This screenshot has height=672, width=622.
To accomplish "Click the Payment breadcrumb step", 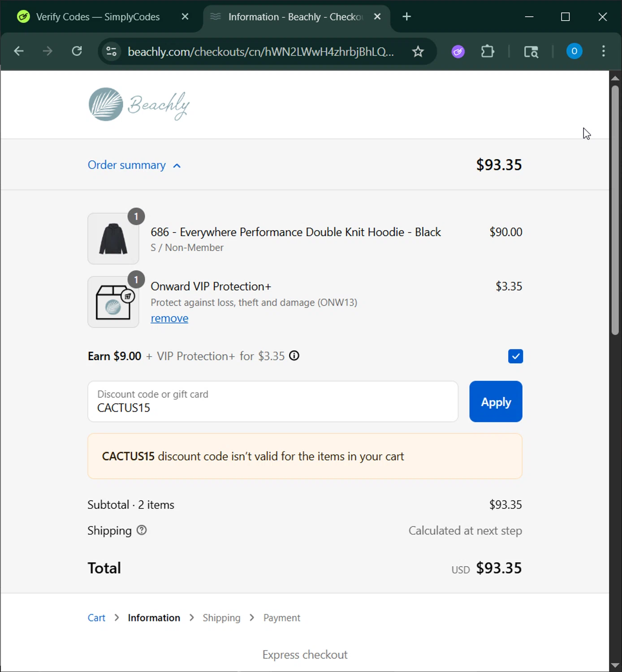I will [x=282, y=618].
